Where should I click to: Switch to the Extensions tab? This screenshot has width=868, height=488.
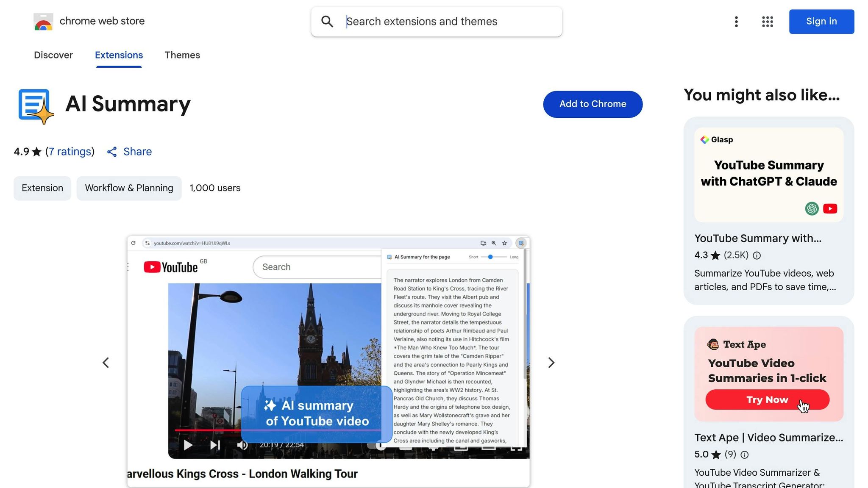pos(119,55)
